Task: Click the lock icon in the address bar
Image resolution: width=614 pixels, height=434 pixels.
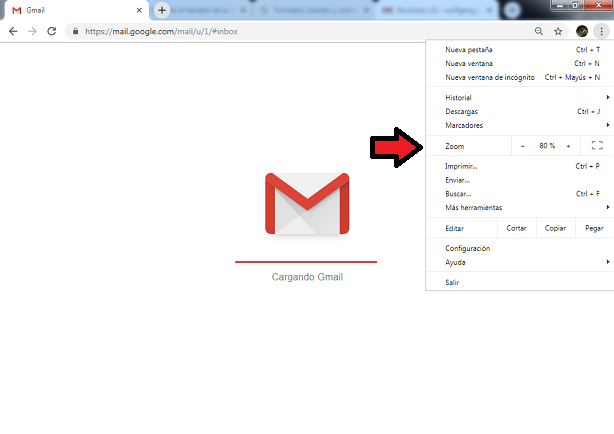Action: tap(76, 31)
